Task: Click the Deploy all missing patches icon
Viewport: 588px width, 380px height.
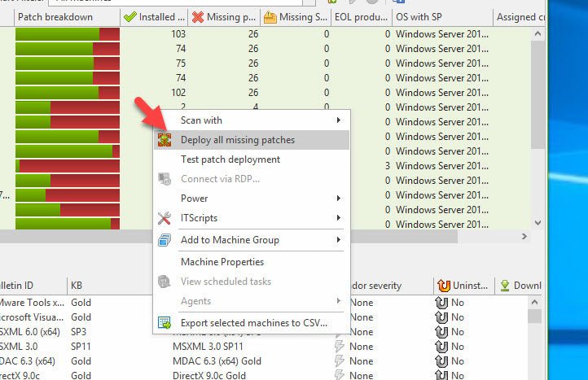Action: point(165,140)
